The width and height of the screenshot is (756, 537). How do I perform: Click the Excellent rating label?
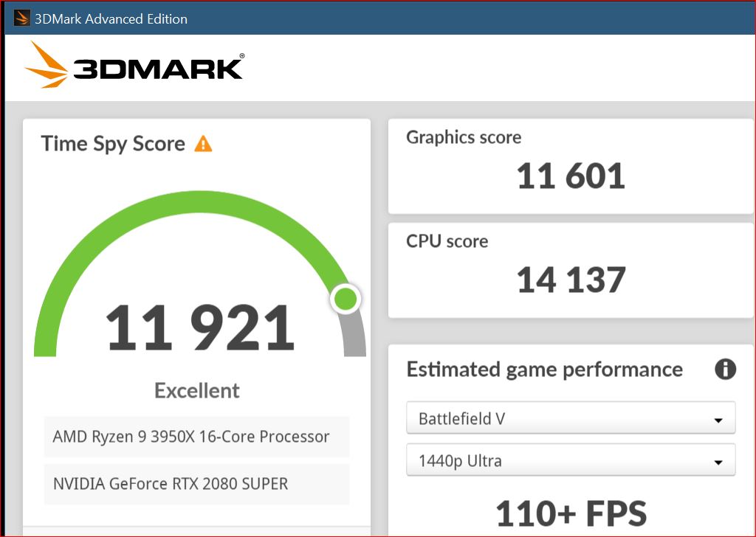click(196, 391)
